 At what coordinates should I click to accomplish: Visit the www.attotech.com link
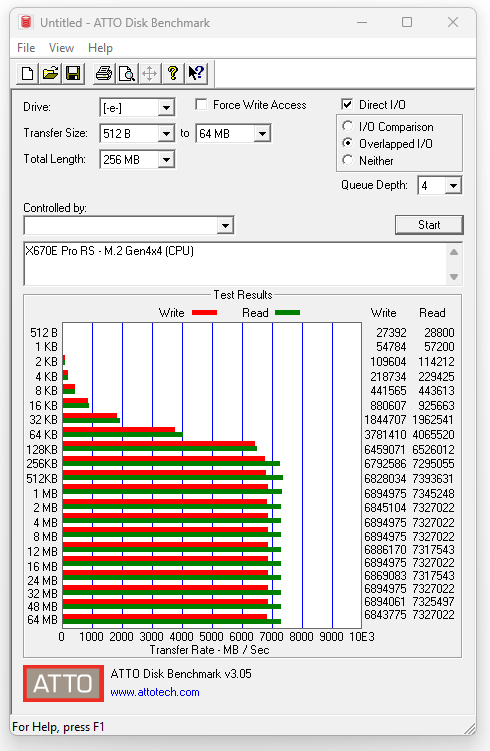[x=155, y=692]
